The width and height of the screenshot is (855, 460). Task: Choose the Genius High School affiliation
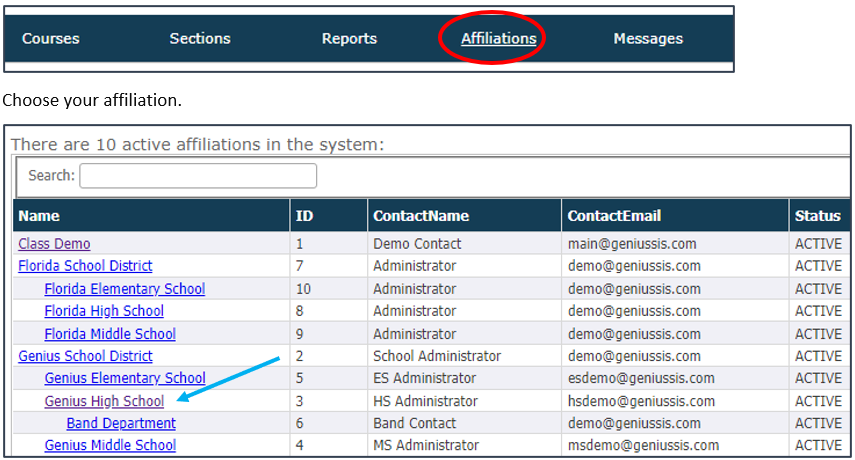[x=104, y=401]
